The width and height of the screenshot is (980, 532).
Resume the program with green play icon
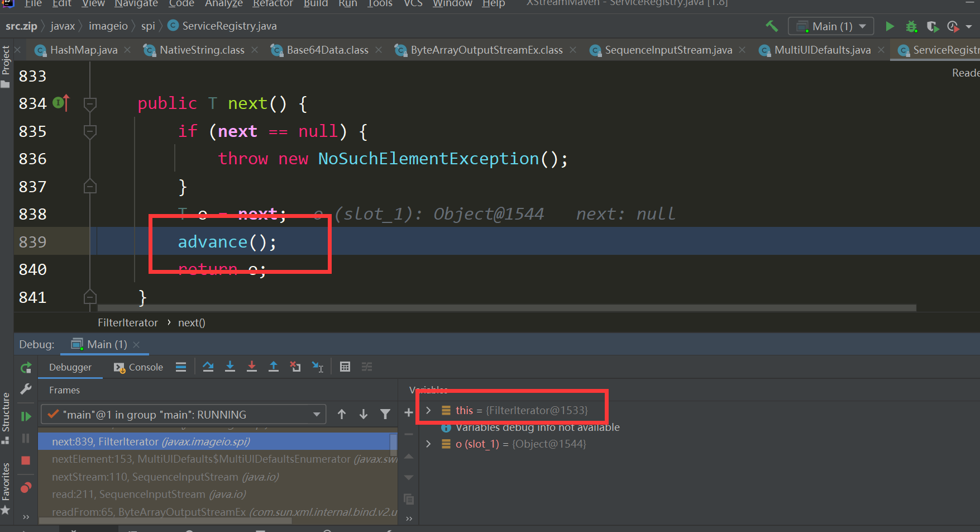(26, 416)
